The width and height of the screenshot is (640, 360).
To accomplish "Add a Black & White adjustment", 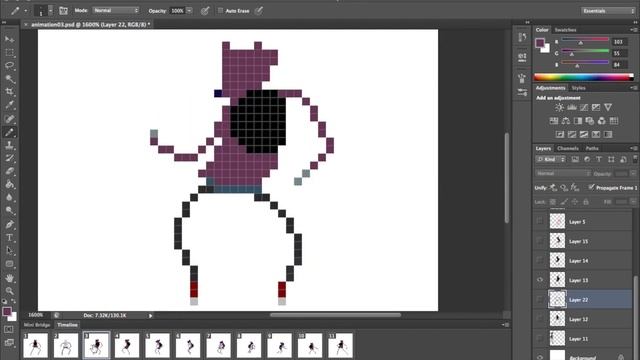I will coord(578,121).
